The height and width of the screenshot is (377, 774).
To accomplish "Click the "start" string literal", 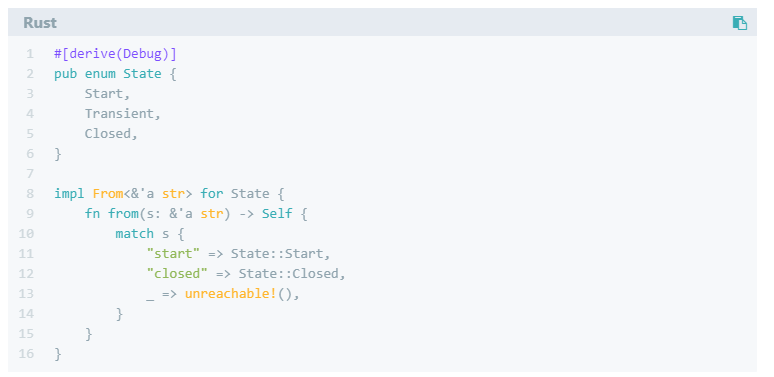I will [x=173, y=254].
